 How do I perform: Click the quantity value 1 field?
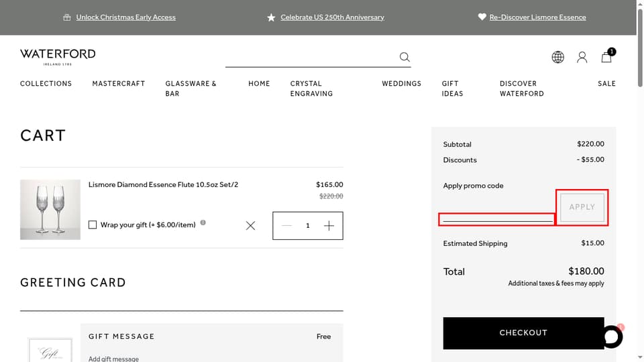[308, 226]
